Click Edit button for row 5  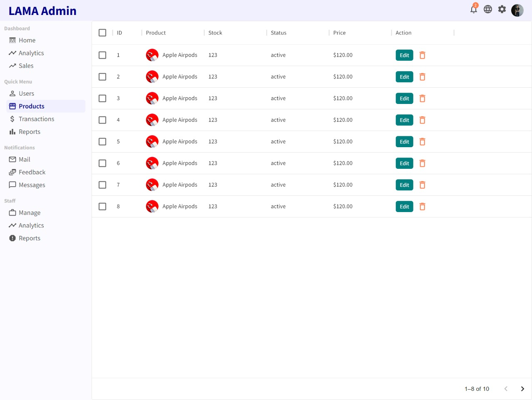point(404,142)
